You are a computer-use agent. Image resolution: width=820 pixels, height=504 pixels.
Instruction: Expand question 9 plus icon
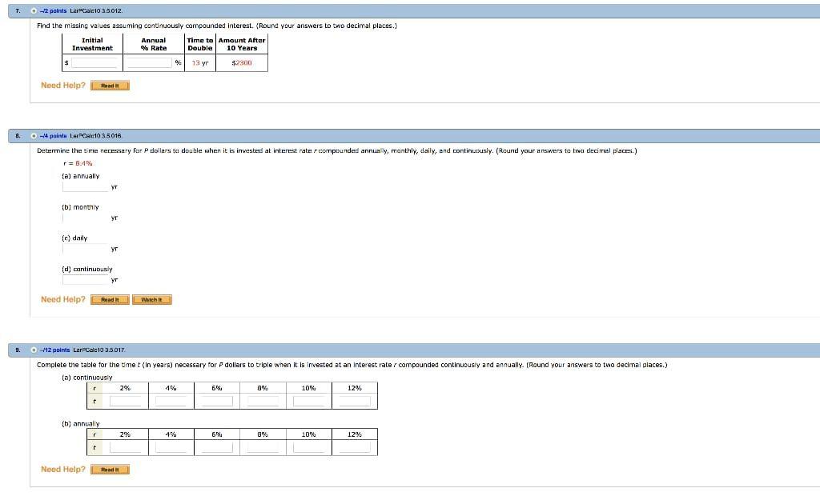click(34, 350)
